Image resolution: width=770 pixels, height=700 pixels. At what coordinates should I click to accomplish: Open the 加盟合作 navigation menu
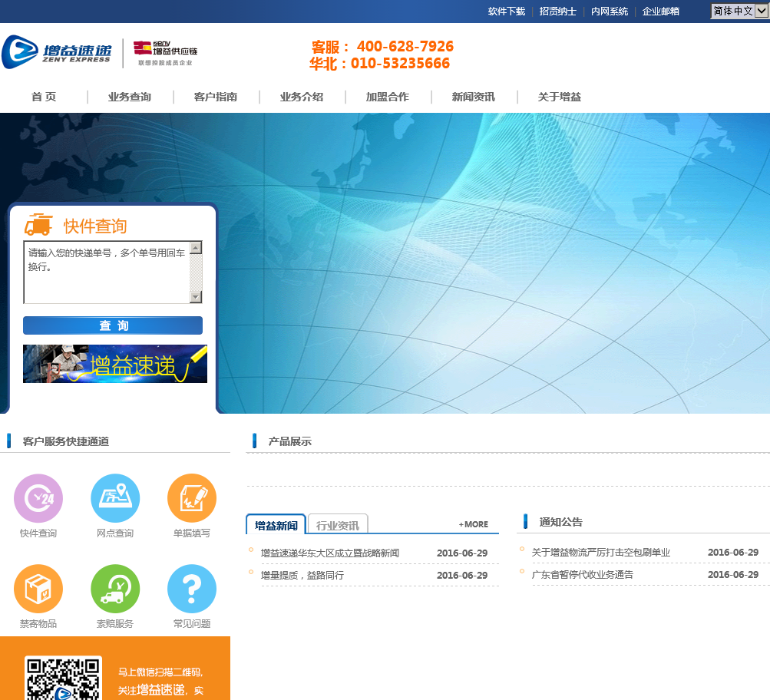coord(388,97)
